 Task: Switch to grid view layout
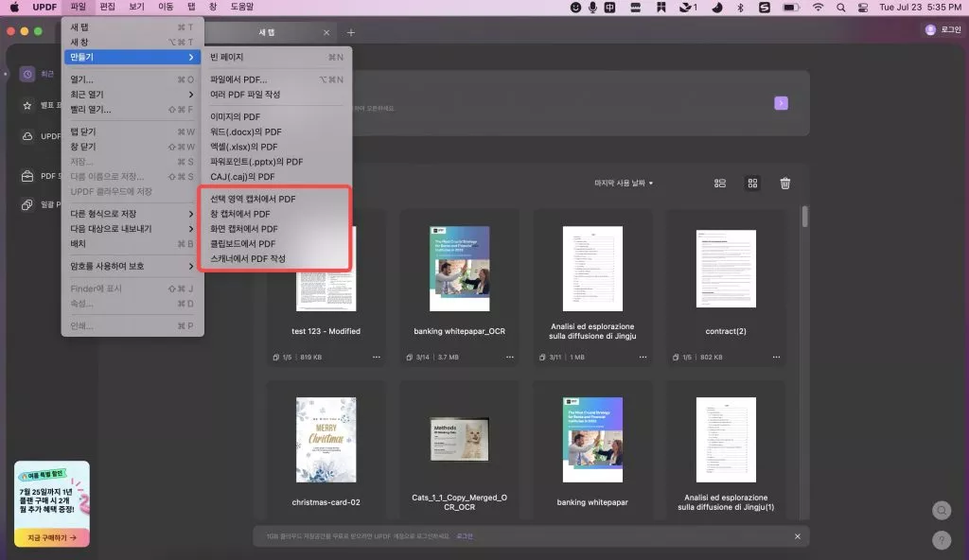point(752,183)
